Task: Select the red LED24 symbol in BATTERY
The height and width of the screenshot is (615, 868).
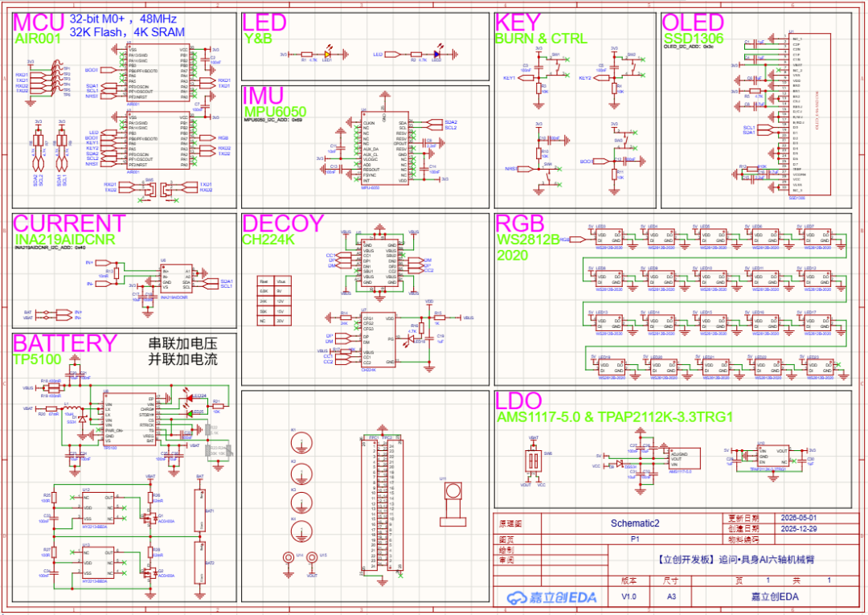Action: point(188,397)
